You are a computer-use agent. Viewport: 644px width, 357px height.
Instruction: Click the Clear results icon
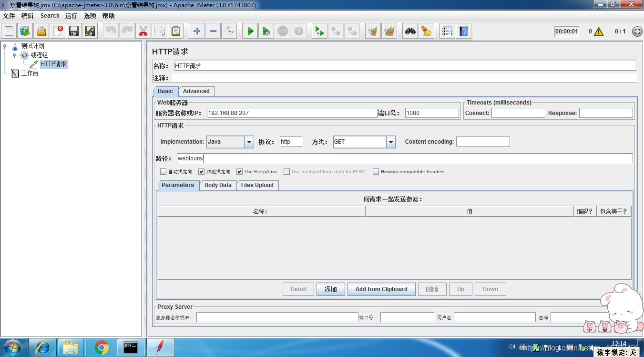click(373, 31)
